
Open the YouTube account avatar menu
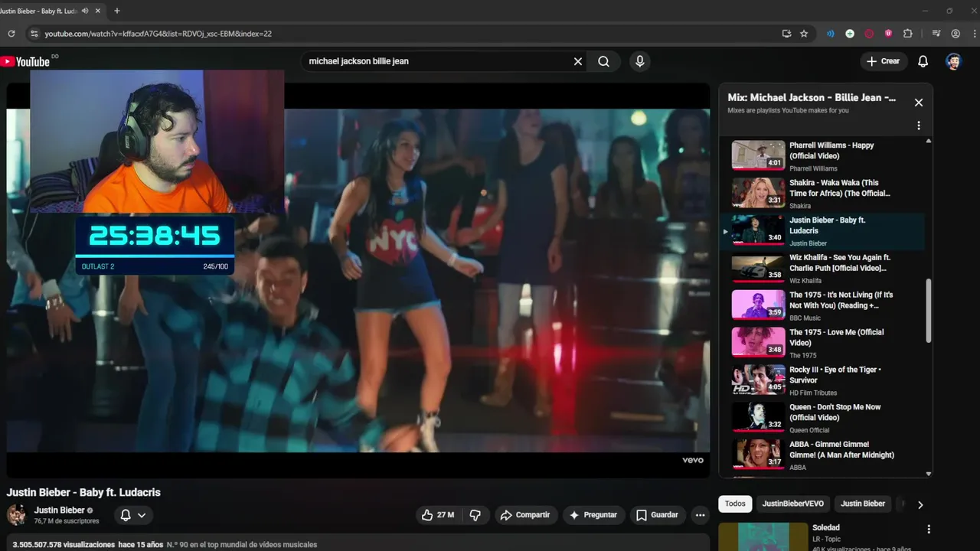point(953,61)
